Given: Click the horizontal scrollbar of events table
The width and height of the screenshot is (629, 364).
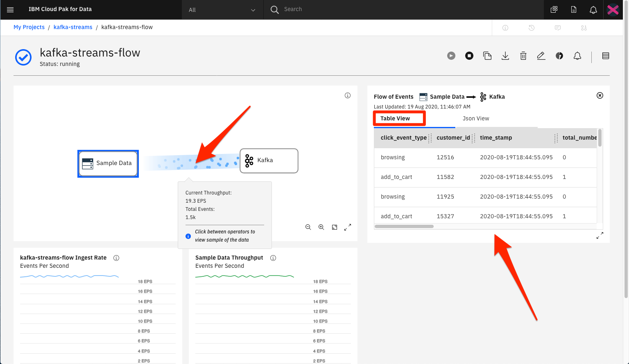Looking at the screenshot, I should coord(404,226).
